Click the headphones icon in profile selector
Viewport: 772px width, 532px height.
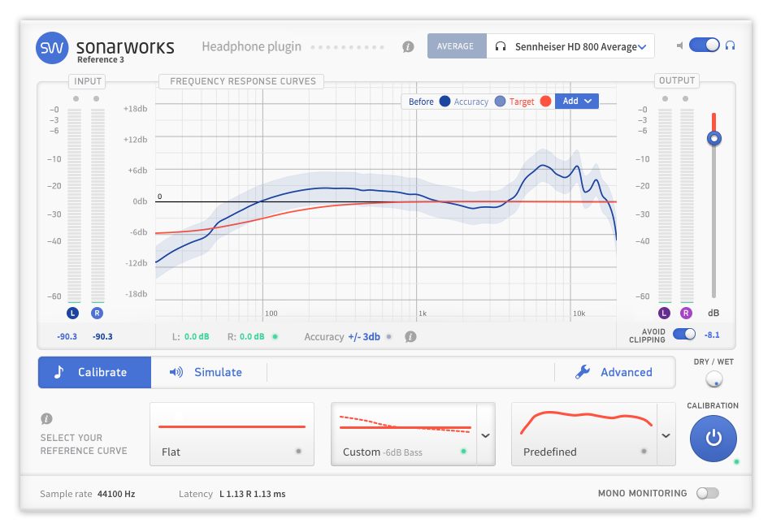501,46
